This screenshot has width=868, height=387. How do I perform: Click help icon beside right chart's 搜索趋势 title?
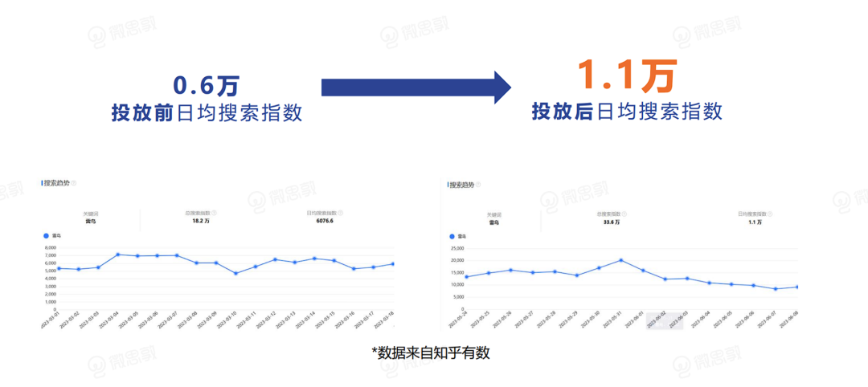coord(481,184)
